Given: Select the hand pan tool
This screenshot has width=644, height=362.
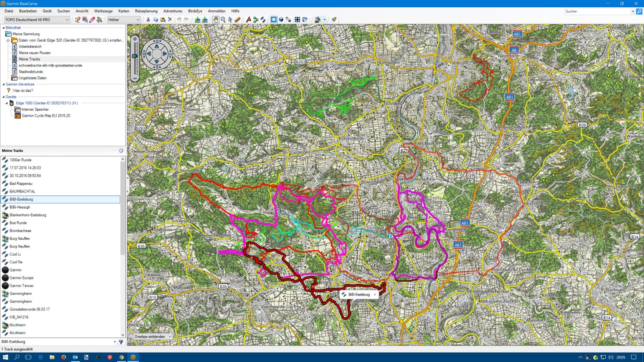Looking at the screenshot, I should pyautogui.click(x=216, y=20).
